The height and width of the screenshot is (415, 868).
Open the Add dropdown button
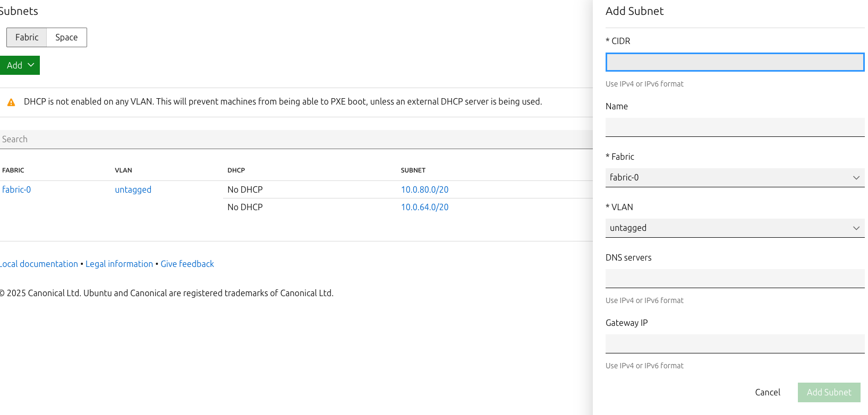tap(20, 65)
